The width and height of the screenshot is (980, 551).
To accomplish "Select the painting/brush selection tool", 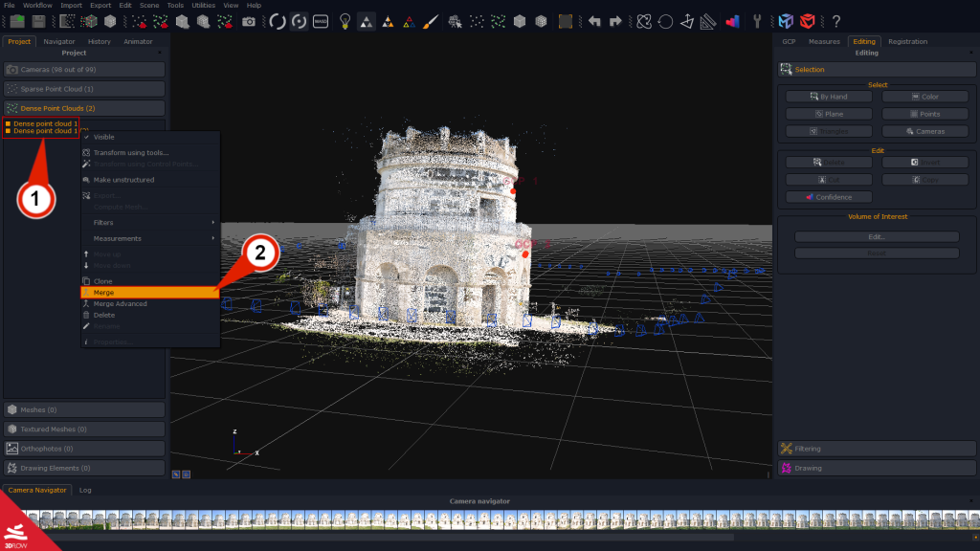I will pyautogui.click(x=430, y=20).
